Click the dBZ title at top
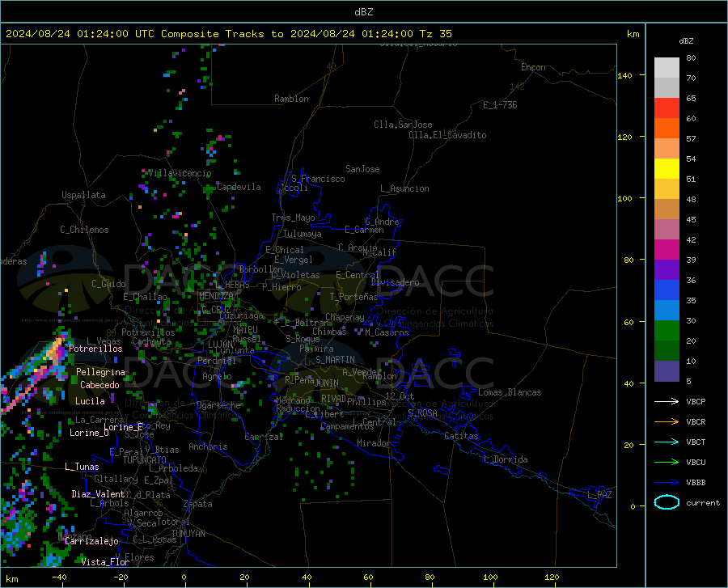The width and height of the screenshot is (728, 588). [363, 12]
